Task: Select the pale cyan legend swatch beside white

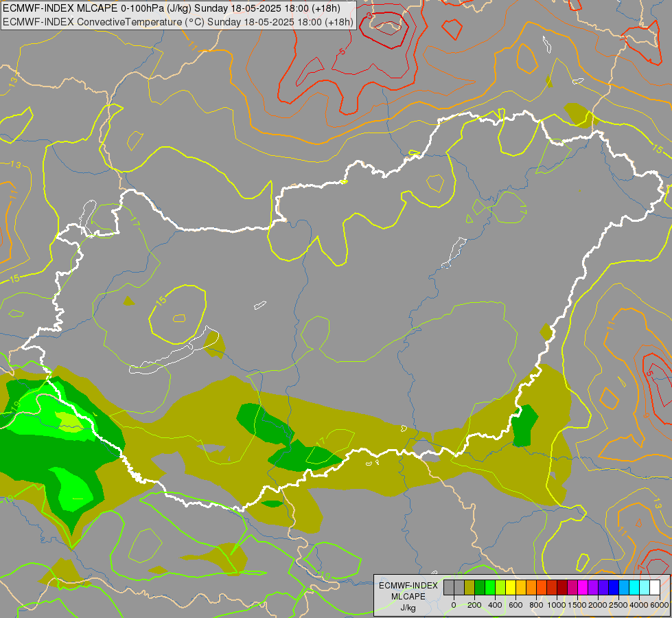Action: point(645,587)
